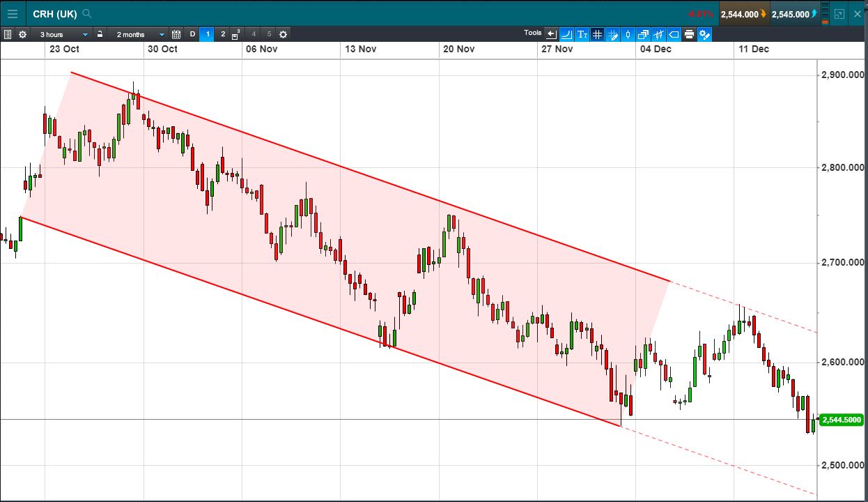Open layout settings gear after slot 5
The height and width of the screenshot is (502, 868).
click(283, 34)
